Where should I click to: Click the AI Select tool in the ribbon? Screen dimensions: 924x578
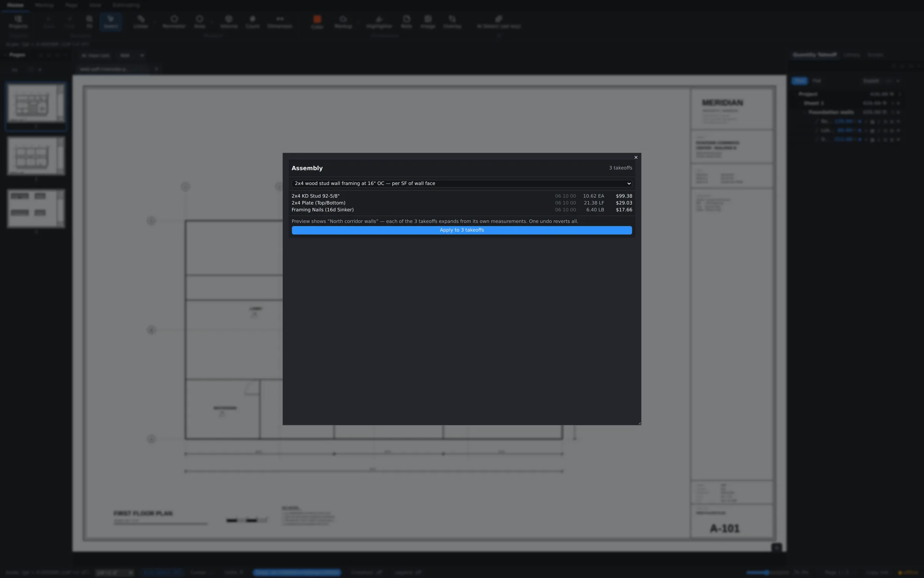[499, 22]
